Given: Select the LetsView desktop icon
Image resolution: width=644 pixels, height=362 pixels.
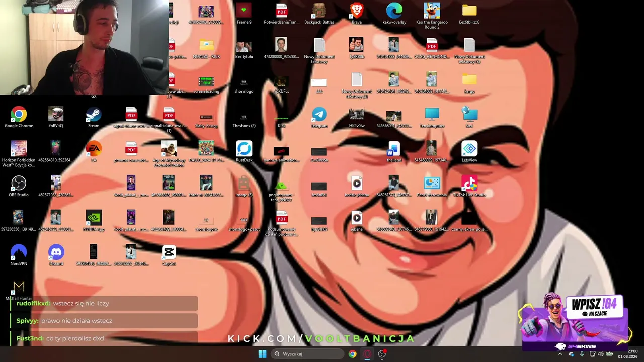Looking at the screenshot, I should pyautogui.click(x=469, y=152).
